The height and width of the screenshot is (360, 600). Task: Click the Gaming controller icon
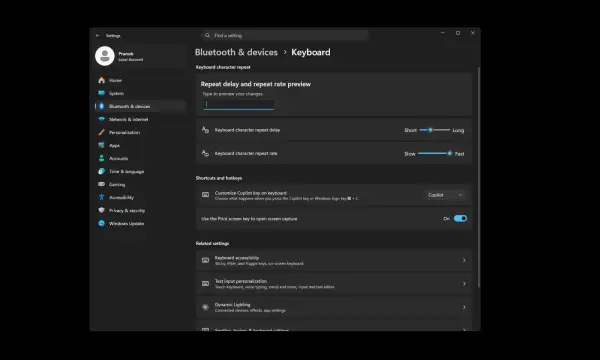pos(101,184)
